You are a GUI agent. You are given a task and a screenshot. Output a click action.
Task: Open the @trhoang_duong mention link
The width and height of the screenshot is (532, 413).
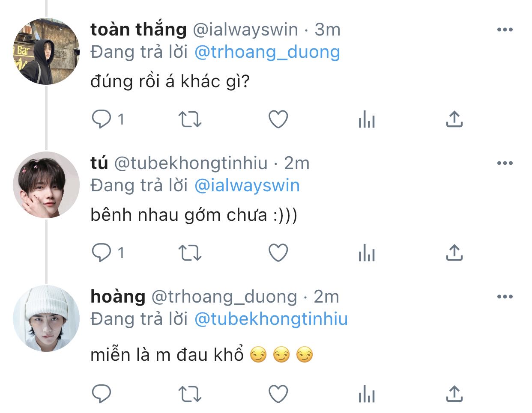click(x=267, y=52)
